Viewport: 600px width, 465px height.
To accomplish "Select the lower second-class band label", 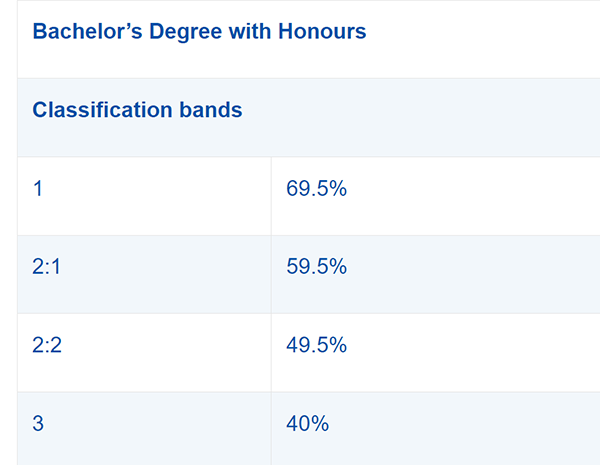I will [x=48, y=345].
